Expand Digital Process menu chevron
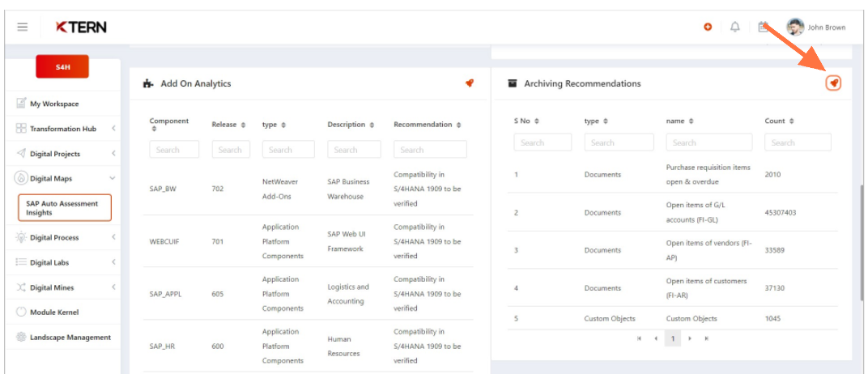This screenshot has height=374, width=868. (x=113, y=237)
